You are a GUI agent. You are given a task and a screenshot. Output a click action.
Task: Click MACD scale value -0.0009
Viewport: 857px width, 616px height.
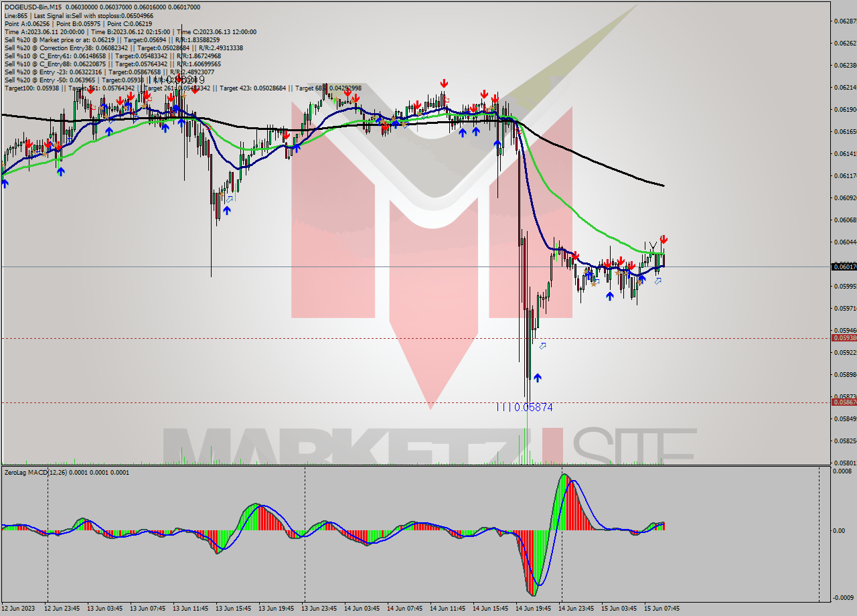pos(842,597)
